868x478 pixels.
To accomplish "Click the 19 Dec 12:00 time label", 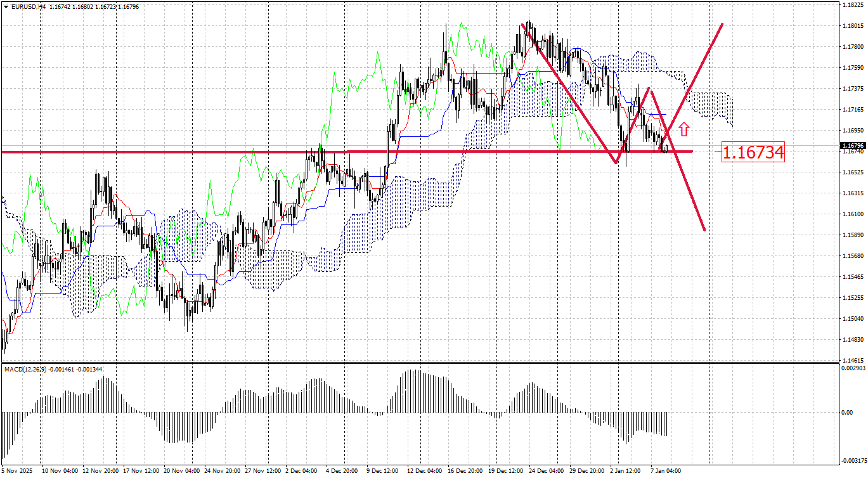I will click(507, 471).
